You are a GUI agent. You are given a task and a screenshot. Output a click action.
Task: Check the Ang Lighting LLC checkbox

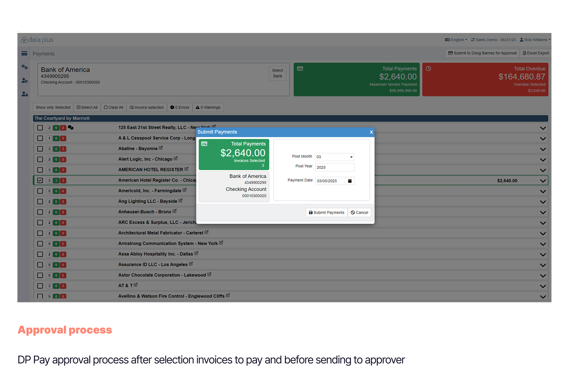point(40,202)
